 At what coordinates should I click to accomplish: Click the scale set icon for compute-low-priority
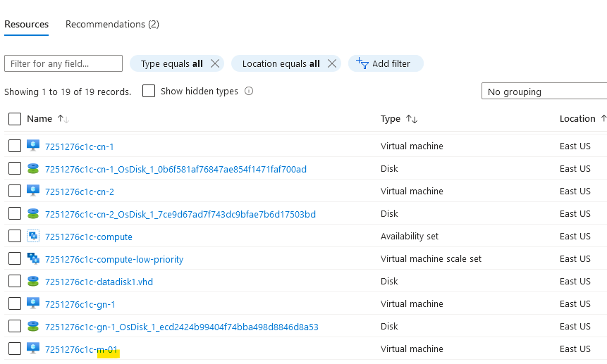coord(33,258)
